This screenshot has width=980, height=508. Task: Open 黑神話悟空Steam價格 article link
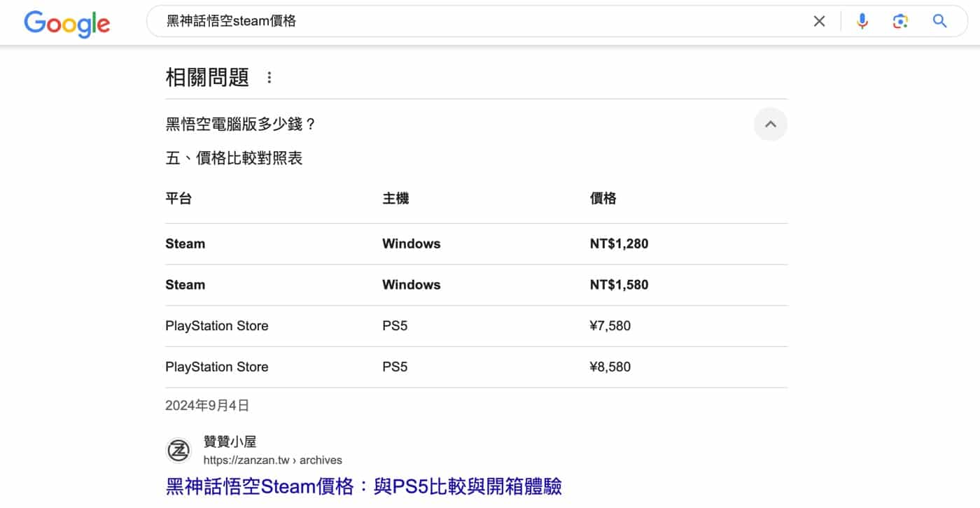click(363, 486)
